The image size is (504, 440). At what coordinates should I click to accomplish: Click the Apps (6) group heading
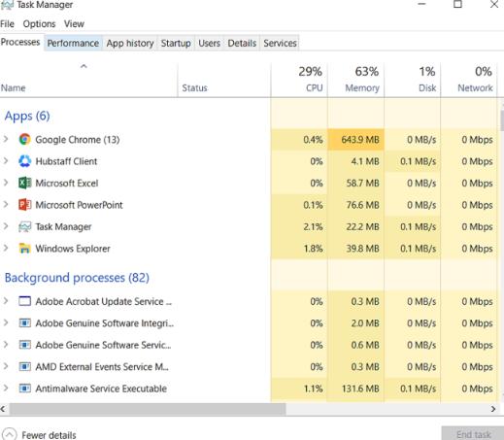27,116
